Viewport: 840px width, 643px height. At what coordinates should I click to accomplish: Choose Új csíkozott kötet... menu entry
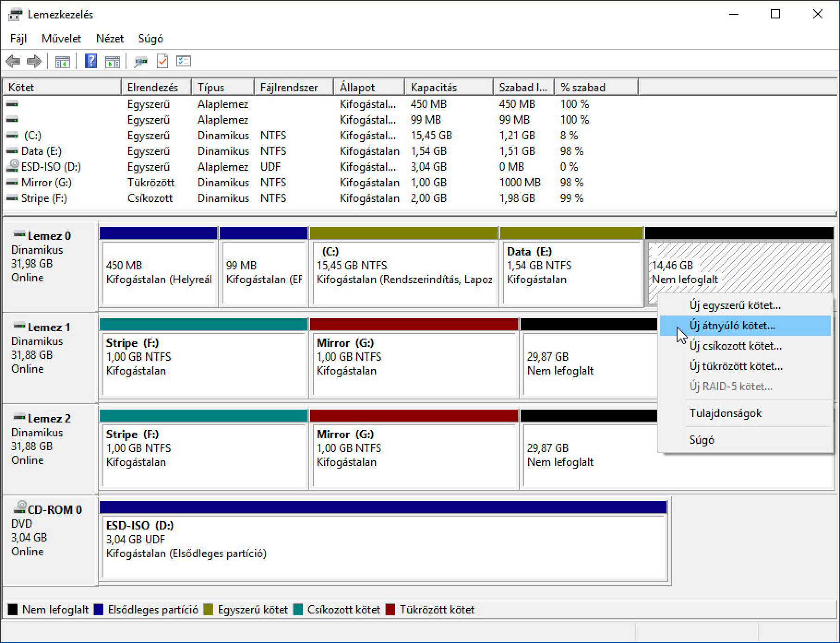point(745,346)
